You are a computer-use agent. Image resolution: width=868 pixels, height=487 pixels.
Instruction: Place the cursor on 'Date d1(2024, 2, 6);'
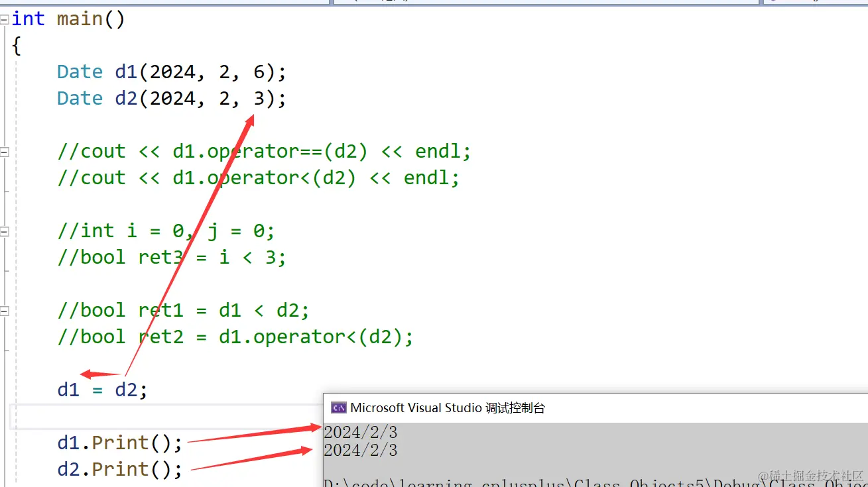coord(172,72)
